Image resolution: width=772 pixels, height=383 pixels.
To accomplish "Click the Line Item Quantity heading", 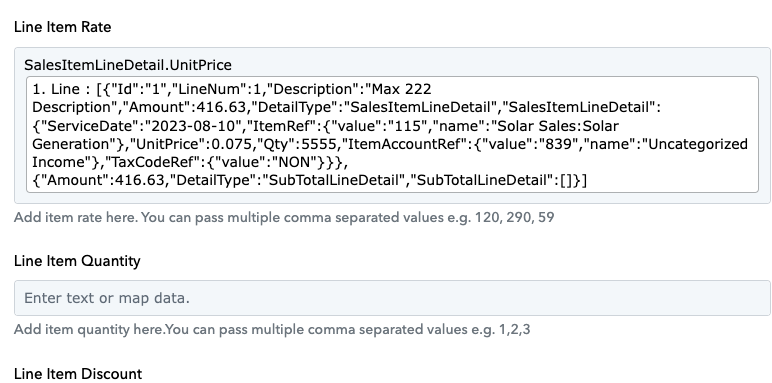I will tap(77, 260).
